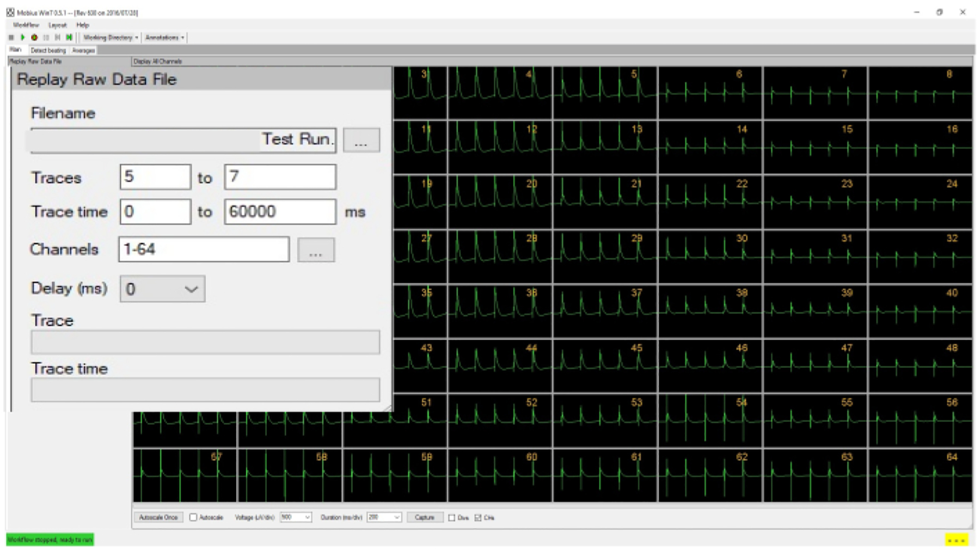The height and width of the screenshot is (550, 980).
Task: Click the Mobius application icon in title bar
Action: point(10,12)
